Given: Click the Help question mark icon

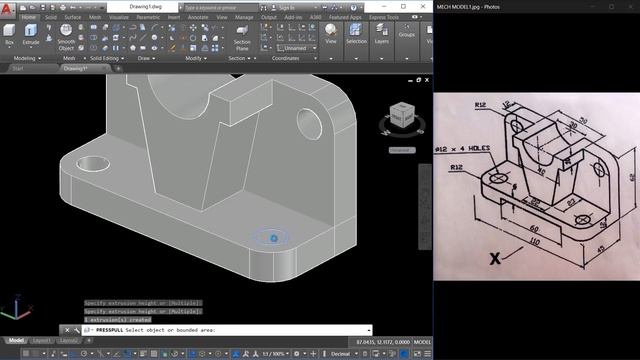Looking at the screenshot, I should tap(353, 7).
